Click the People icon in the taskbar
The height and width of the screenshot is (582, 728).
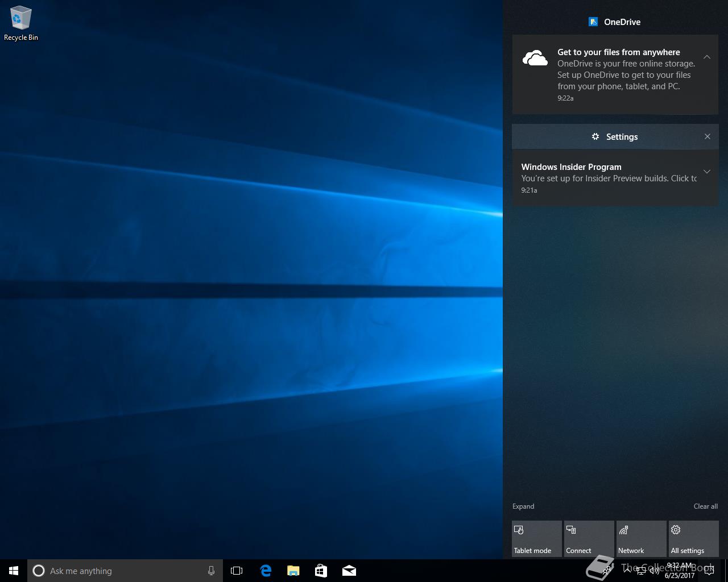point(607,571)
